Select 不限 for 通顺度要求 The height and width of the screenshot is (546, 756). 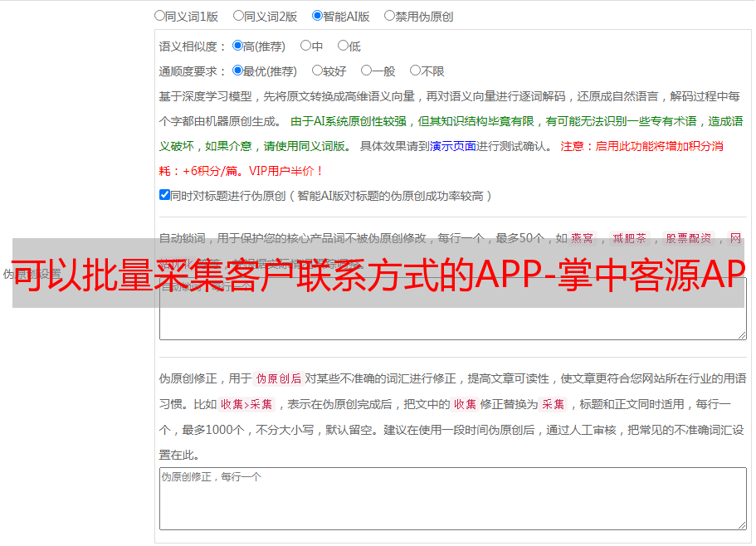[x=415, y=71]
